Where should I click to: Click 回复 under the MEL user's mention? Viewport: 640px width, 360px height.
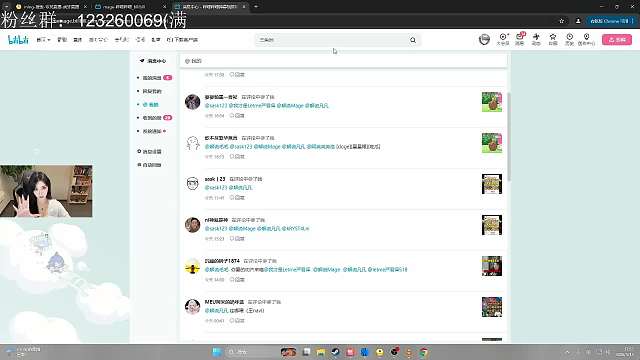[x=237, y=320]
